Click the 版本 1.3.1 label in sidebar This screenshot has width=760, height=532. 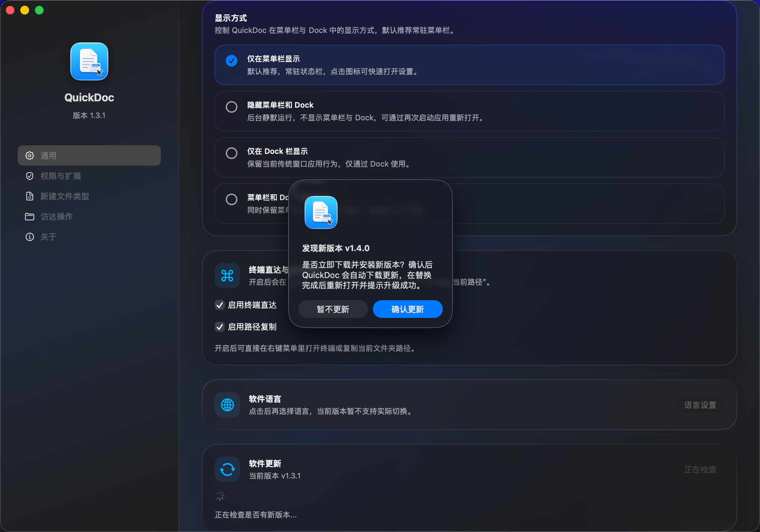pos(89,115)
